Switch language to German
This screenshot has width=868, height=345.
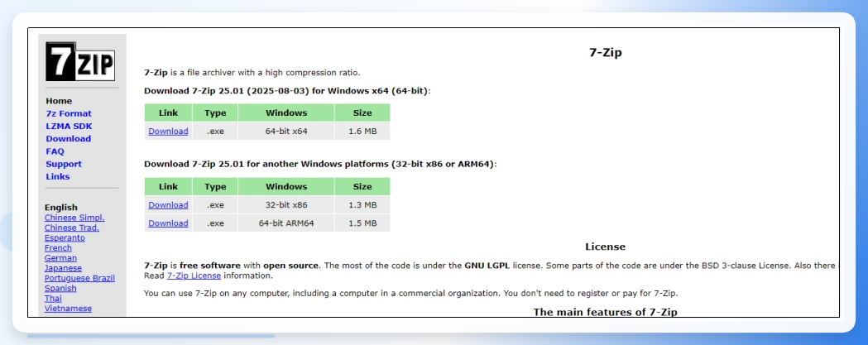tap(61, 258)
